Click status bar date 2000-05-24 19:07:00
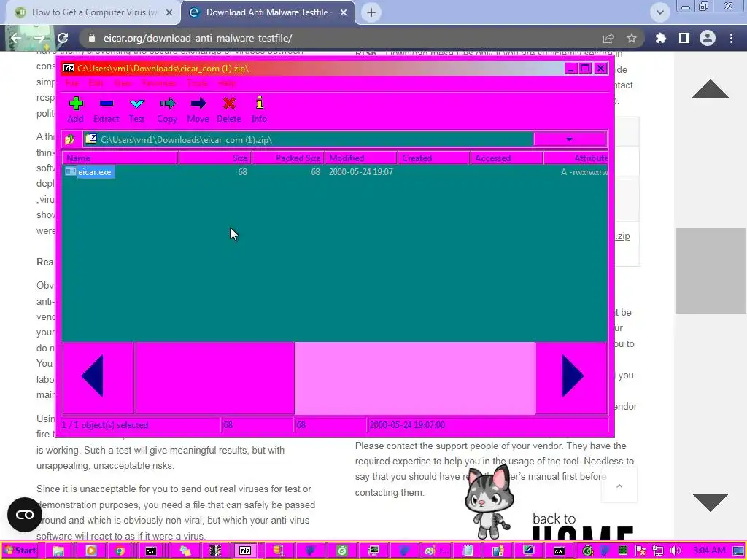 point(407,425)
